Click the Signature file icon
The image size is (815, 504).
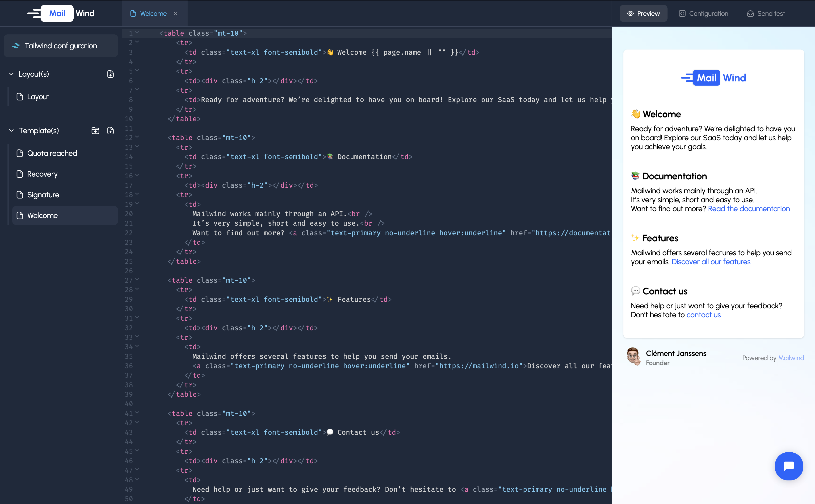[20, 195]
